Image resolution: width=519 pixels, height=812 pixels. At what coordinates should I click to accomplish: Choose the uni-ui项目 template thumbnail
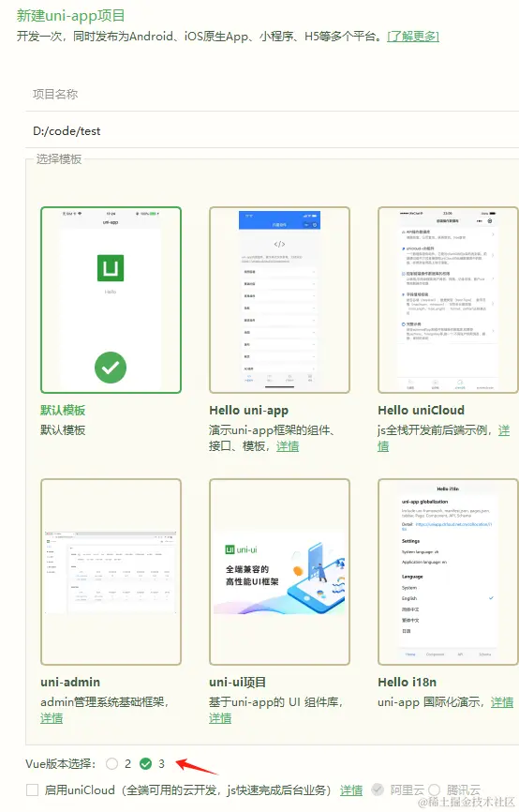pyautogui.click(x=279, y=572)
